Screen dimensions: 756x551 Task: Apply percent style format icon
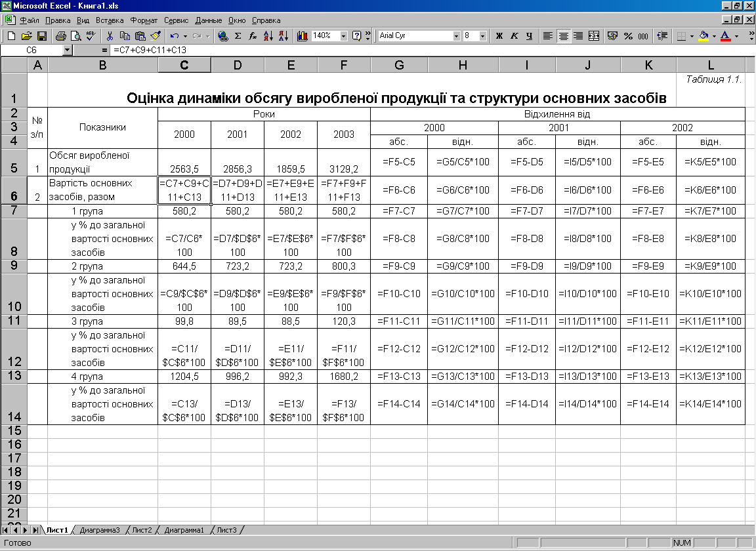click(628, 35)
